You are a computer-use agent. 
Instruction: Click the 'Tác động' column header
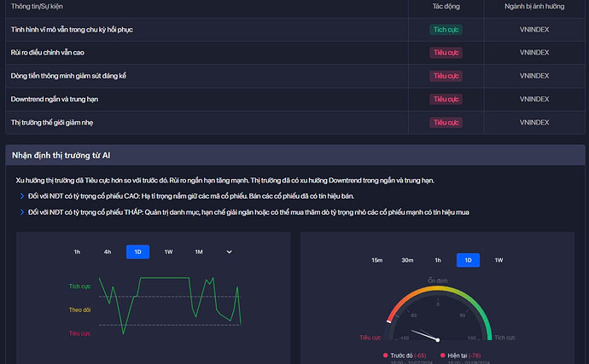point(446,7)
